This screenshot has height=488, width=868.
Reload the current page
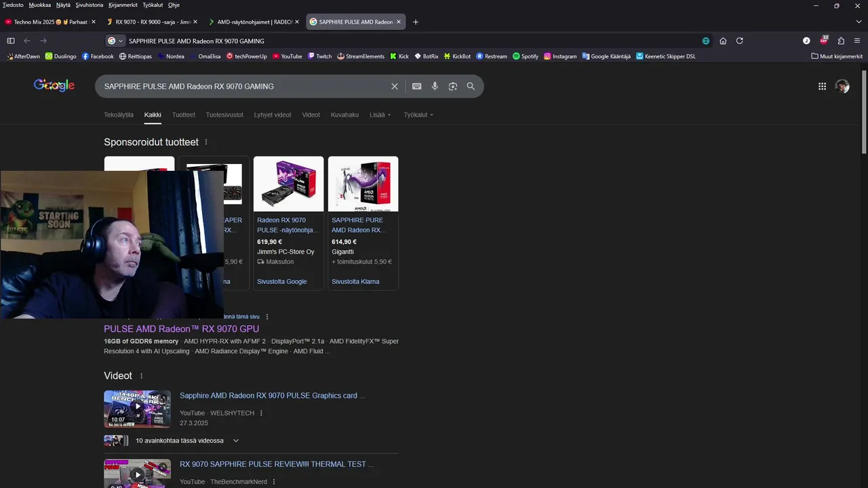point(740,41)
